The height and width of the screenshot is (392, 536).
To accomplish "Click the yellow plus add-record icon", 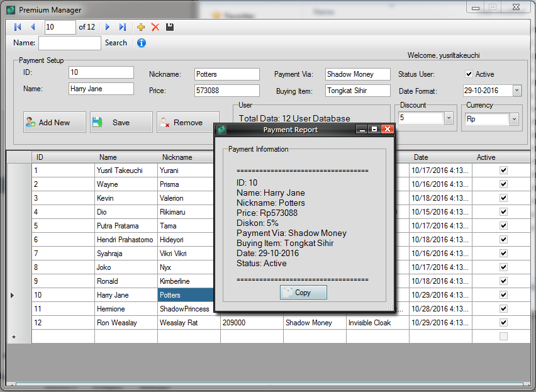I will (141, 27).
